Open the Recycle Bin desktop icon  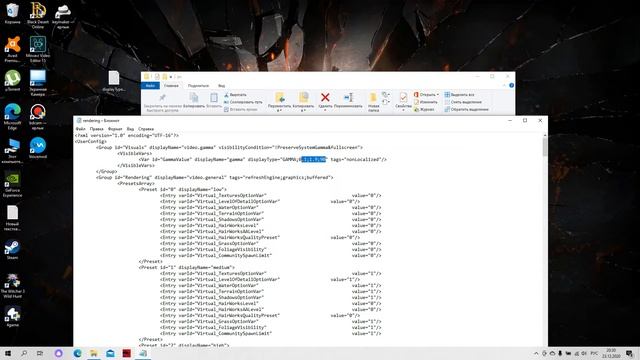click(12, 13)
